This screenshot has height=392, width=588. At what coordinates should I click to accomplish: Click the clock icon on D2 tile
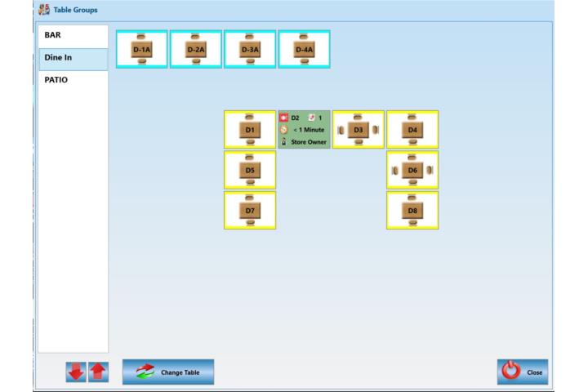pos(284,130)
